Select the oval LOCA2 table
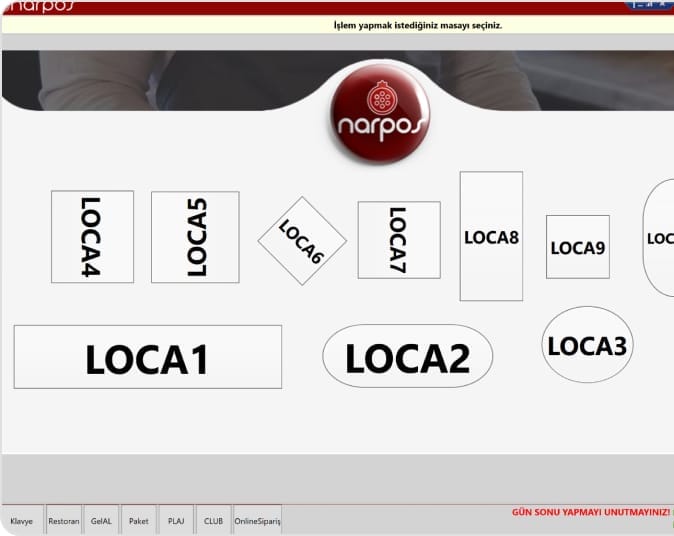The image size is (674, 536). pos(407,356)
